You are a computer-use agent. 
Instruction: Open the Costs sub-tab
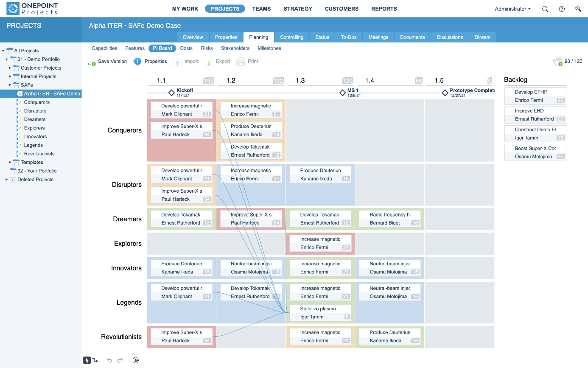(186, 48)
